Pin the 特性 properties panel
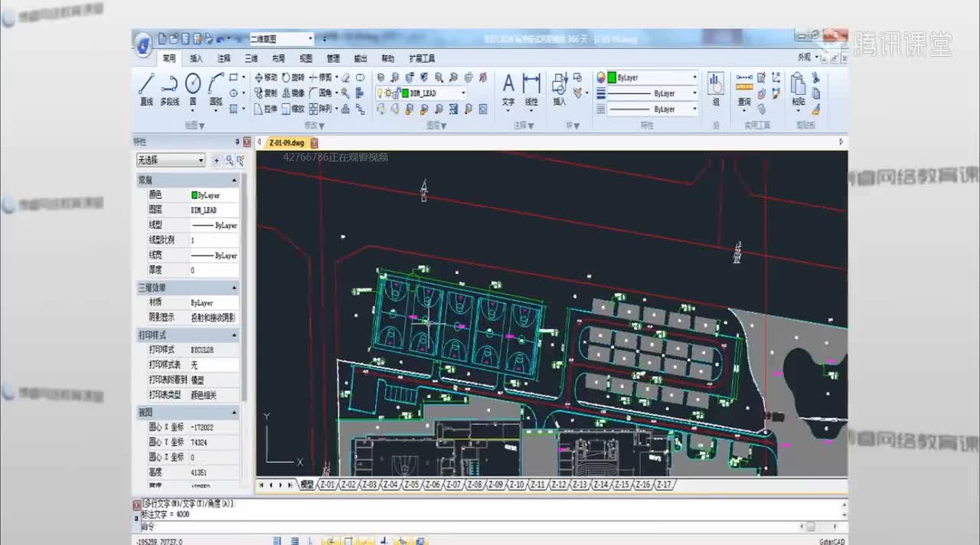This screenshot has width=980, height=545. pyautogui.click(x=237, y=142)
